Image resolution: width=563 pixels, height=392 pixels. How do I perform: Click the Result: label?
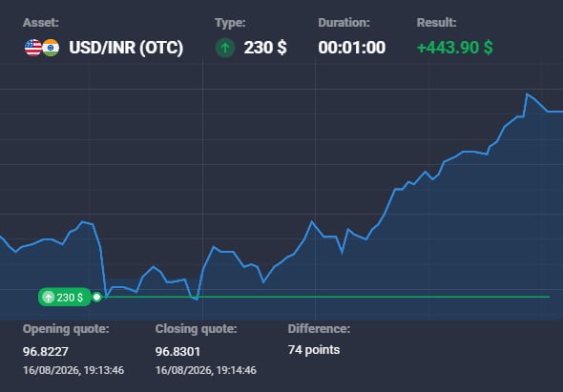point(437,23)
